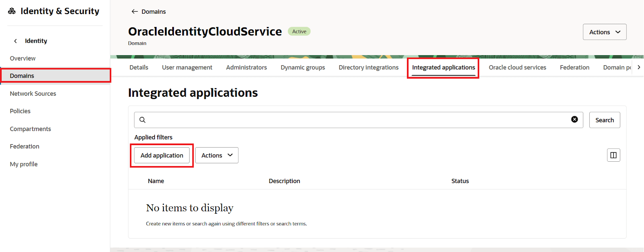
Task: Click the partially visible Domain tab
Action: (617, 67)
